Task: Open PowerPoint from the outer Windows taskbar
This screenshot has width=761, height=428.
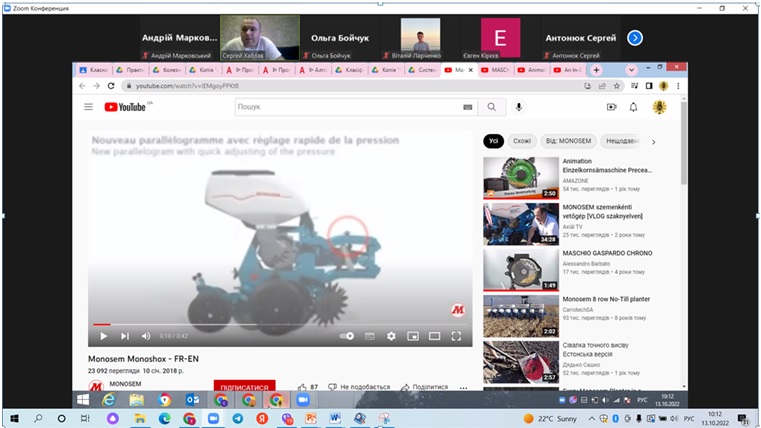Action: coord(311,418)
